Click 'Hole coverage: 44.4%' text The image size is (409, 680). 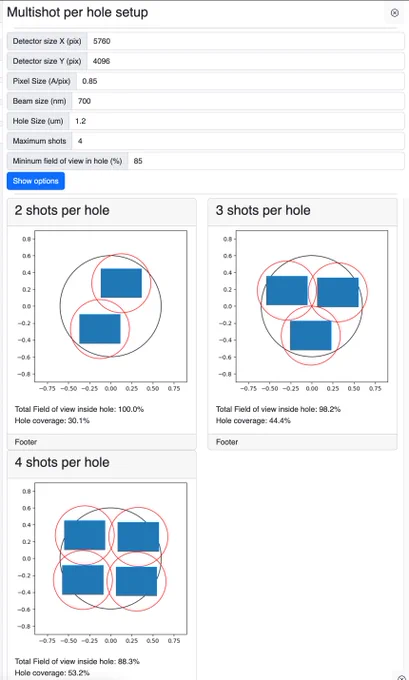coord(253,420)
